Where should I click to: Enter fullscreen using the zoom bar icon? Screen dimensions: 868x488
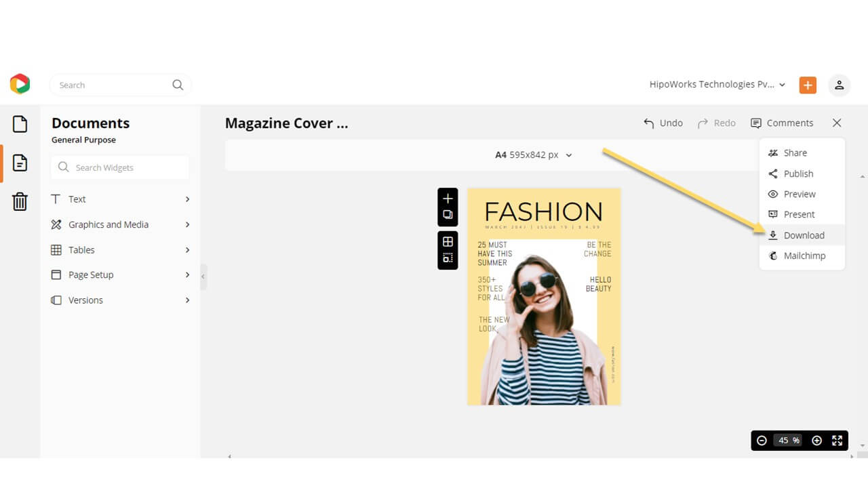tap(837, 441)
